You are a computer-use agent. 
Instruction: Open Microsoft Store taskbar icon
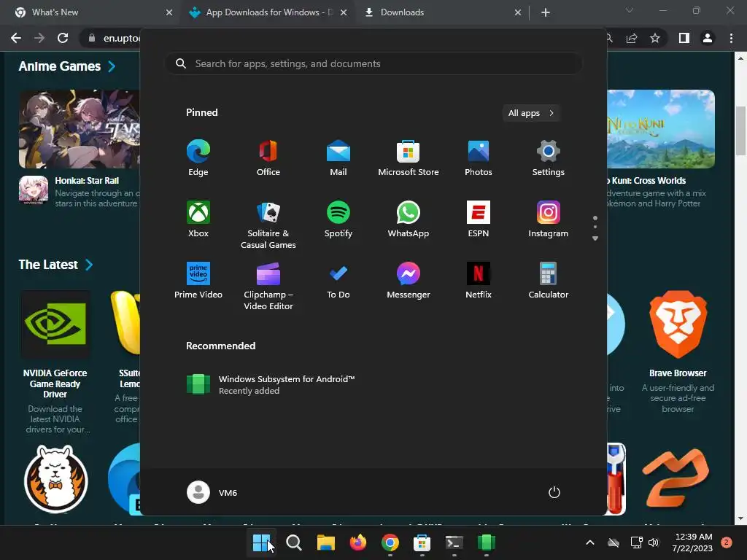[422, 542]
